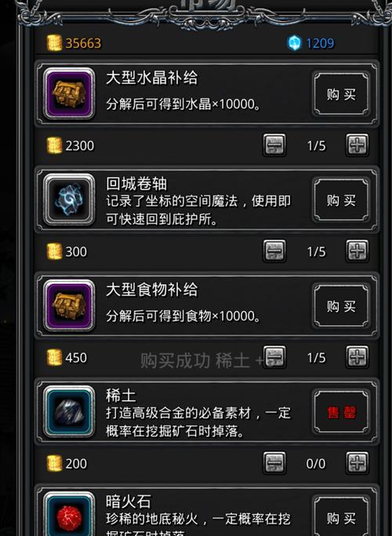Buy the 回城卷轴 item
The width and height of the screenshot is (392, 536).
(341, 200)
